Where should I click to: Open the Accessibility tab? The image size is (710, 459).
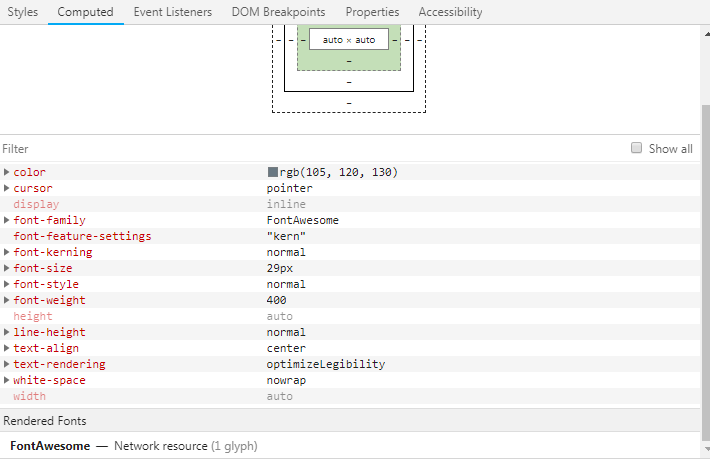pos(450,12)
